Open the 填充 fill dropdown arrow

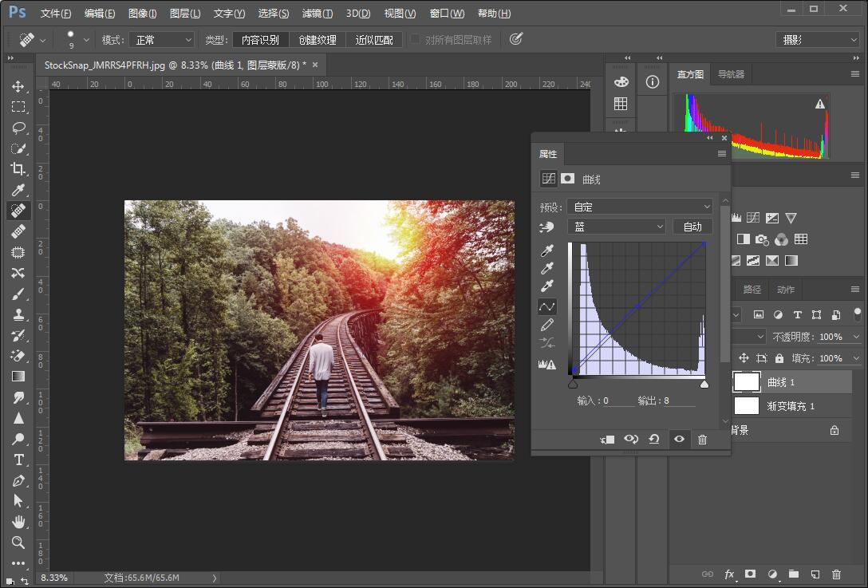tap(856, 358)
